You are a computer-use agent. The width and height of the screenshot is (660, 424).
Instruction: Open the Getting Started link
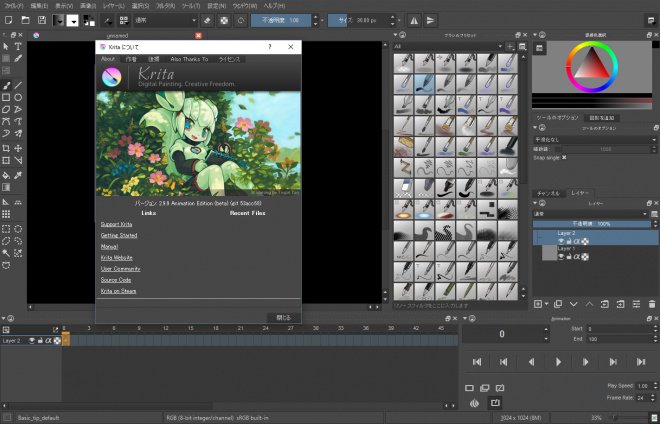coord(119,236)
